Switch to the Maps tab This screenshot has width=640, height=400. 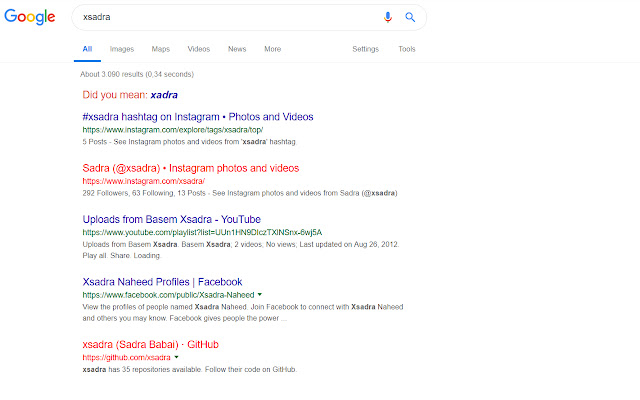160,48
